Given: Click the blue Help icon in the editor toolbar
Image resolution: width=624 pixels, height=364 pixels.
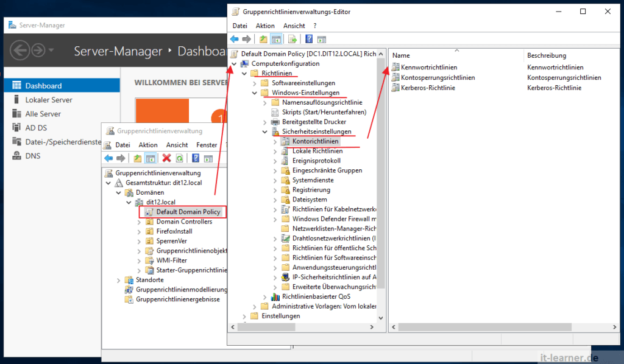Looking at the screenshot, I should pyautogui.click(x=307, y=39).
